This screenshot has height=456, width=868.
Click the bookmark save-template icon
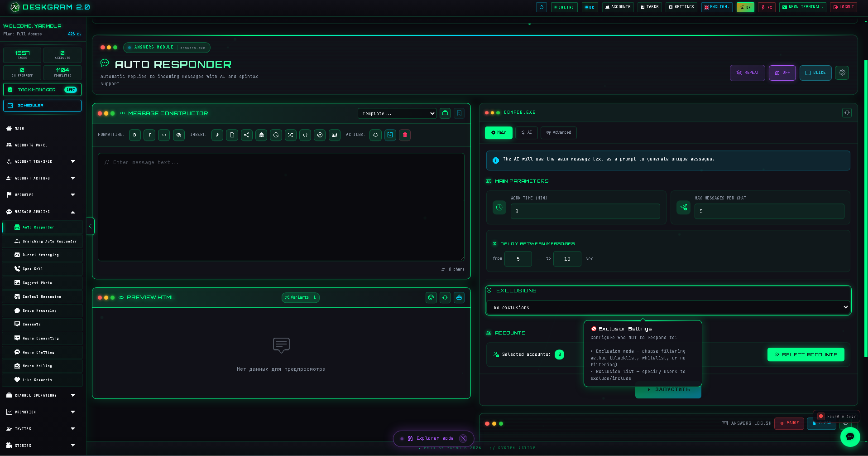[x=459, y=113]
